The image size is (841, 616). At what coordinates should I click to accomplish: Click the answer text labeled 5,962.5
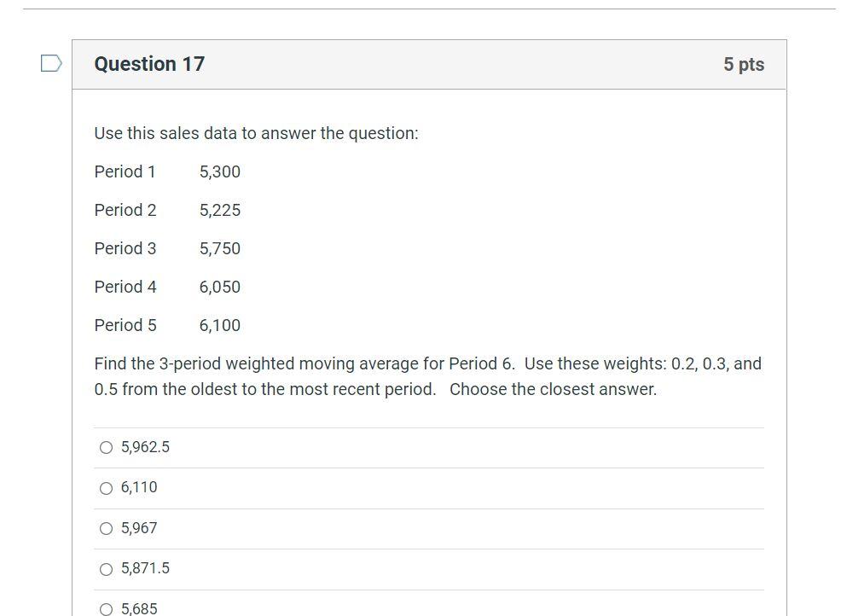click(x=145, y=446)
